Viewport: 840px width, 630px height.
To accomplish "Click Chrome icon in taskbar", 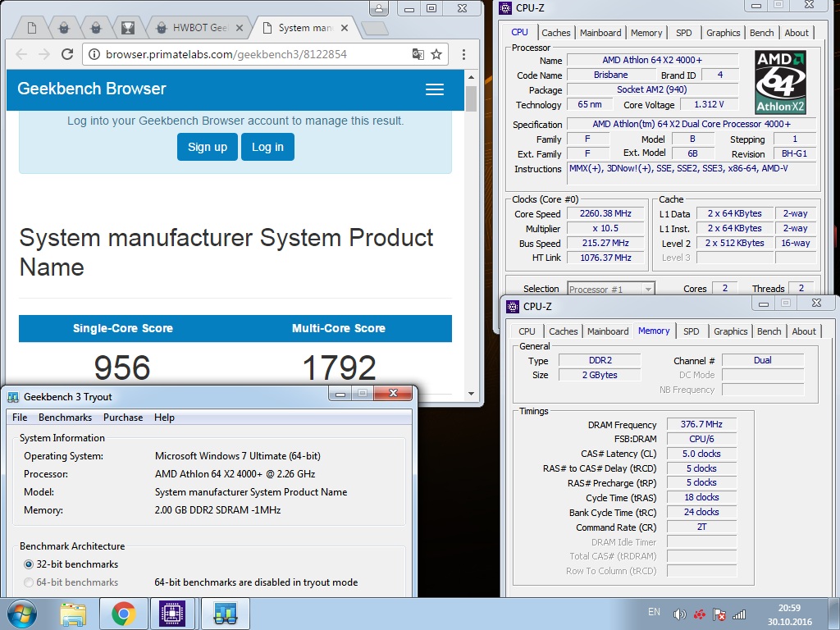I will (x=123, y=614).
